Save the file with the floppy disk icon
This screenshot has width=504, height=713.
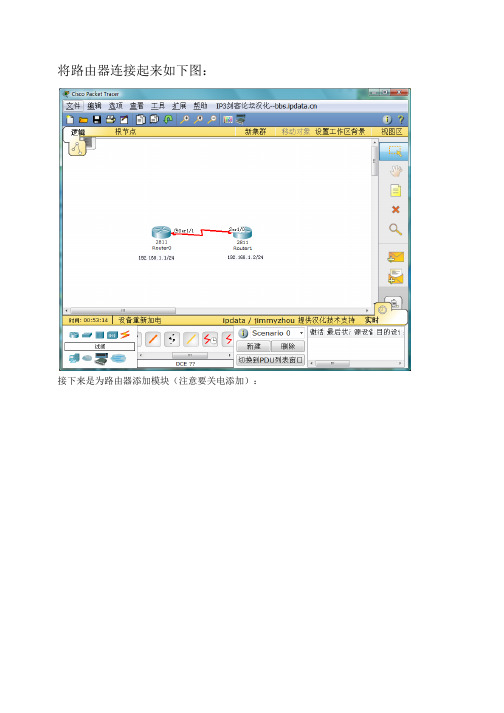point(97,120)
